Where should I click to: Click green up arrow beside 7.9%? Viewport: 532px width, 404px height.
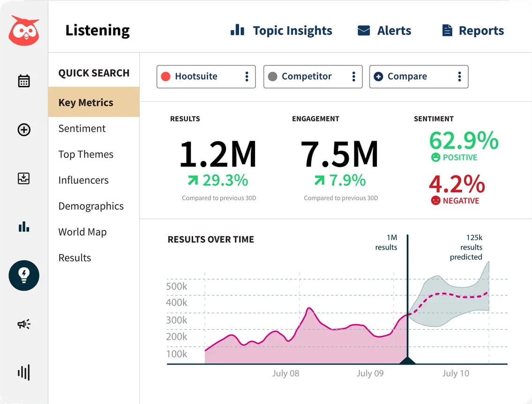tap(319, 180)
